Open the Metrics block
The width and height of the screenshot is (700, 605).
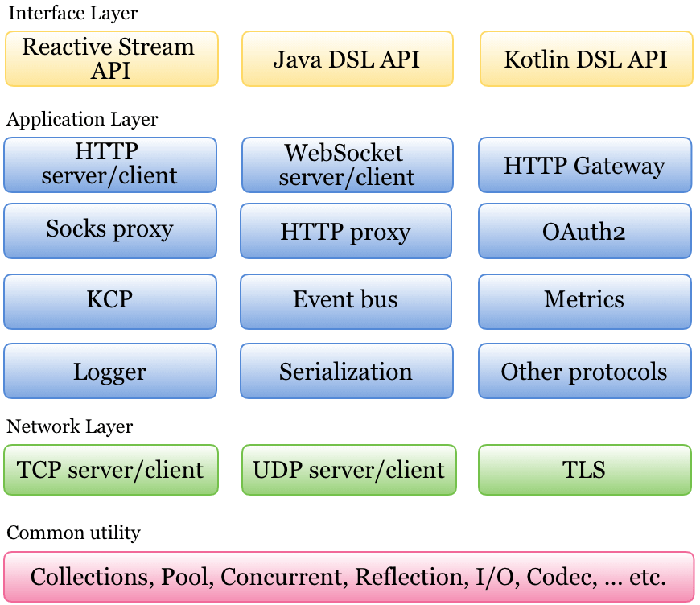[x=585, y=301]
